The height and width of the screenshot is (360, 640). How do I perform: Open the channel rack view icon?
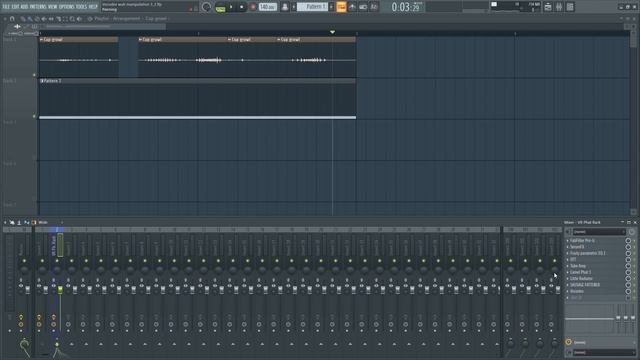pos(363,7)
